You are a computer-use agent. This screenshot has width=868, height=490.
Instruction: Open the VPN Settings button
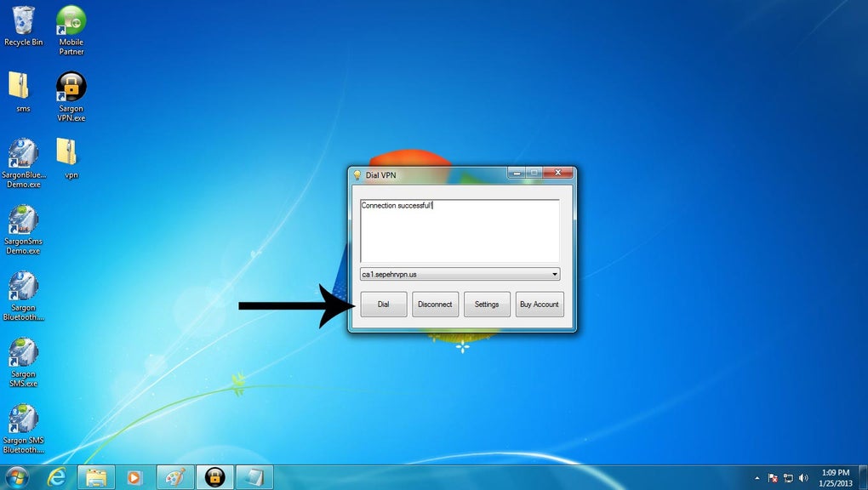487,305
